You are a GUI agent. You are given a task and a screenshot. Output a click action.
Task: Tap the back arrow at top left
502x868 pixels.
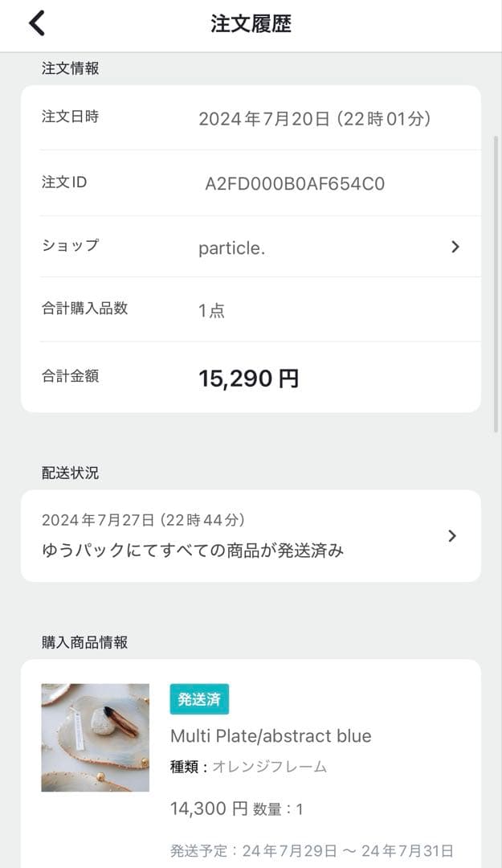[x=36, y=23]
